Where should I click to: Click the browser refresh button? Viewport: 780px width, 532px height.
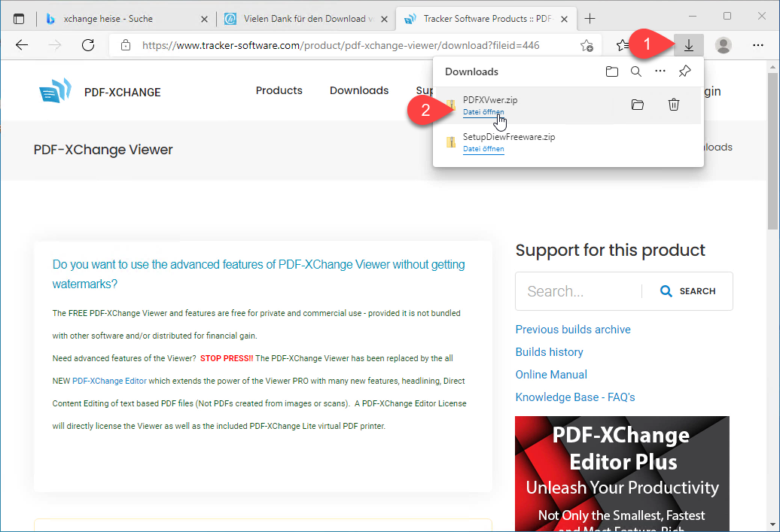[x=88, y=46]
